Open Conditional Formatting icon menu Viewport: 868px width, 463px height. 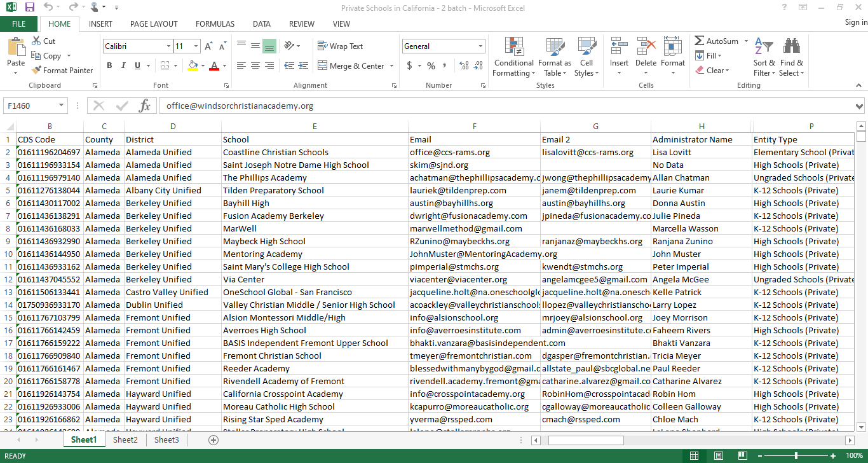pyautogui.click(x=514, y=48)
